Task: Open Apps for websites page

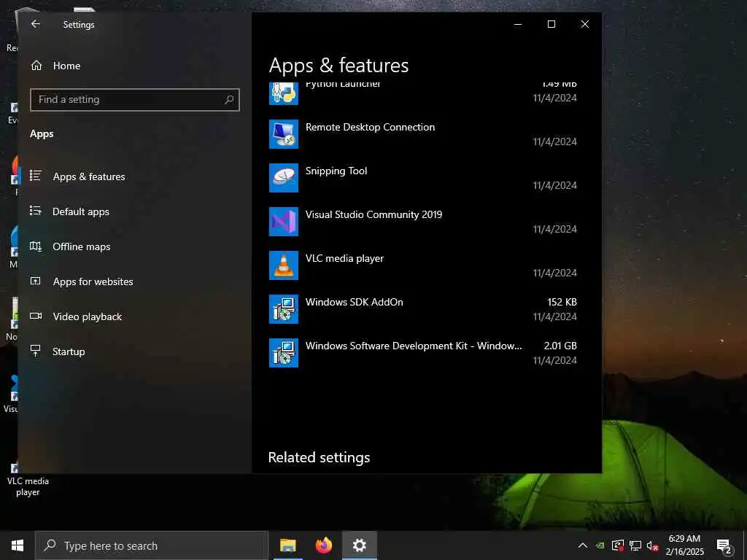Action: coord(93,281)
